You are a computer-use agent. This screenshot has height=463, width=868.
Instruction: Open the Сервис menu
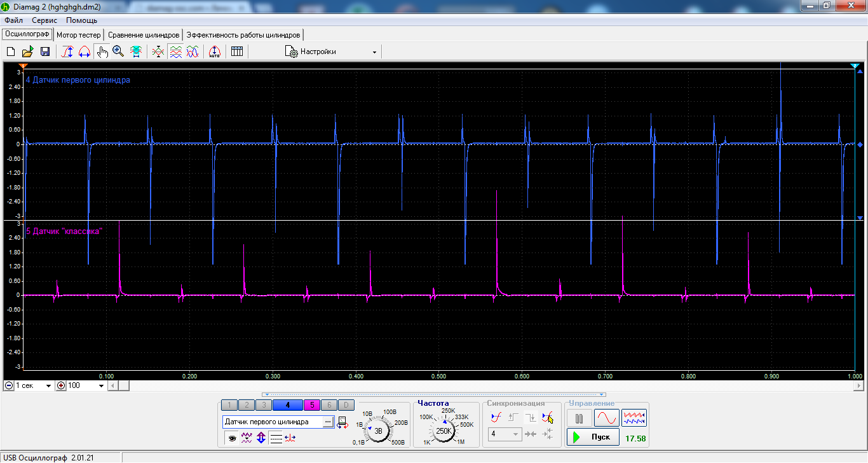click(44, 20)
